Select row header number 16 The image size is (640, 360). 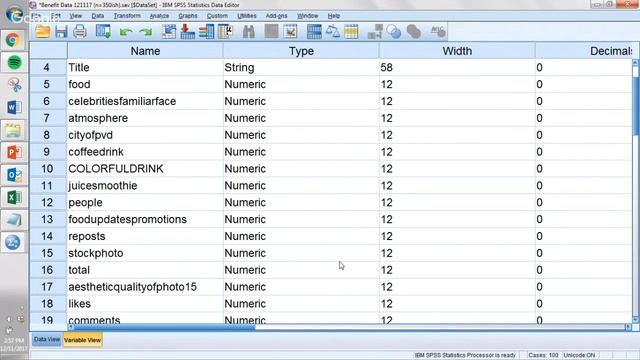[48, 270]
